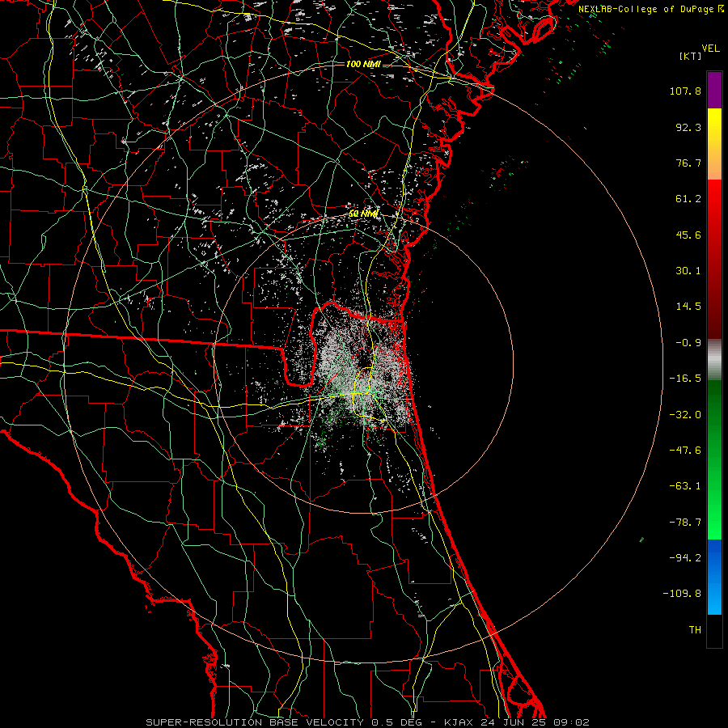Click the 50 NMI range ring label
This screenshot has width=728, height=728.
pyautogui.click(x=363, y=214)
